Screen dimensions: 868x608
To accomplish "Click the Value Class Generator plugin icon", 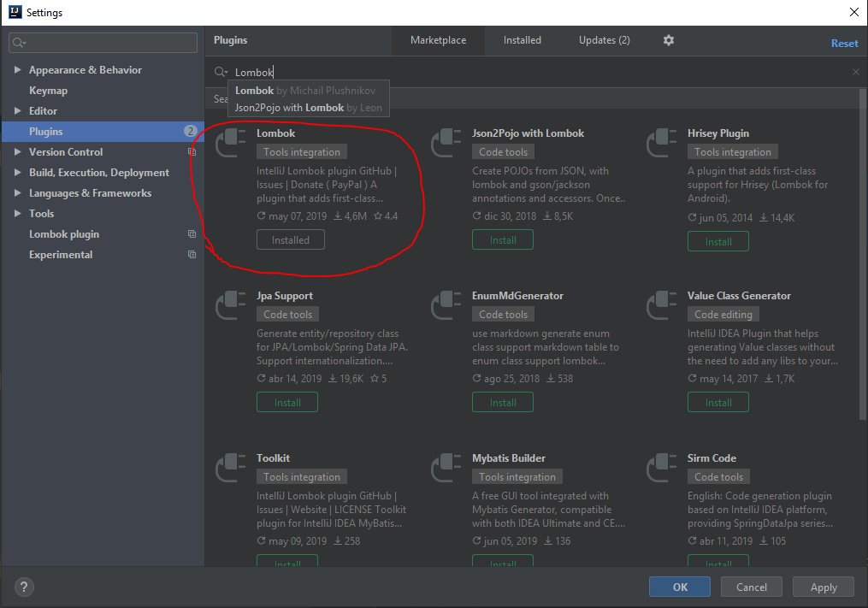I will (662, 305).
